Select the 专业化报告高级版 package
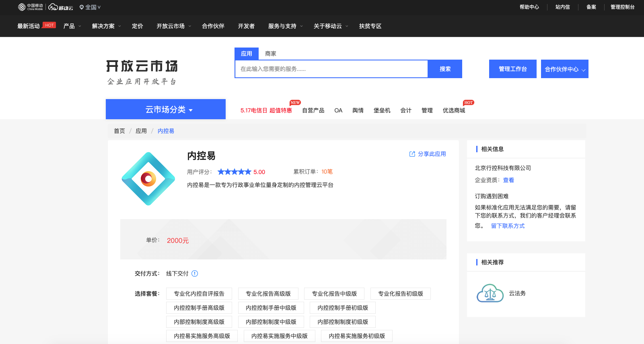This screenshot has width=644, height=344. 268,294
